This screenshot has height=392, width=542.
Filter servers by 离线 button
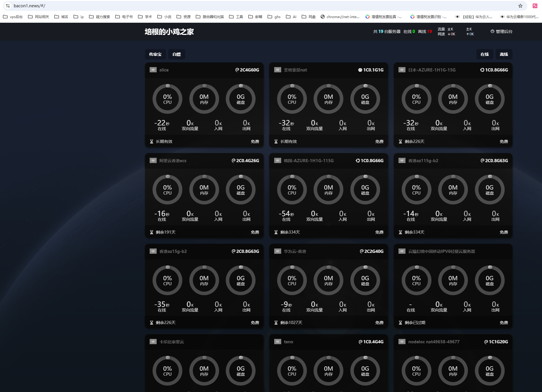[504, 54]
